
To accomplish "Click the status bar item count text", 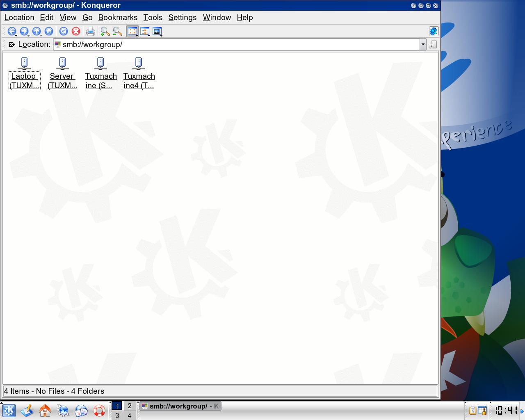I will (54, 391).
